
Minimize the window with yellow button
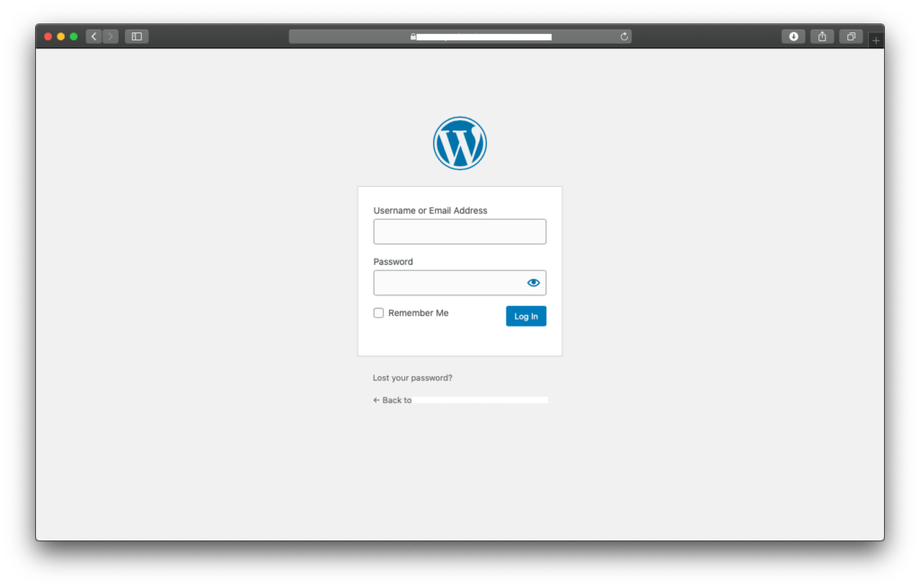[x=61, y=36]
